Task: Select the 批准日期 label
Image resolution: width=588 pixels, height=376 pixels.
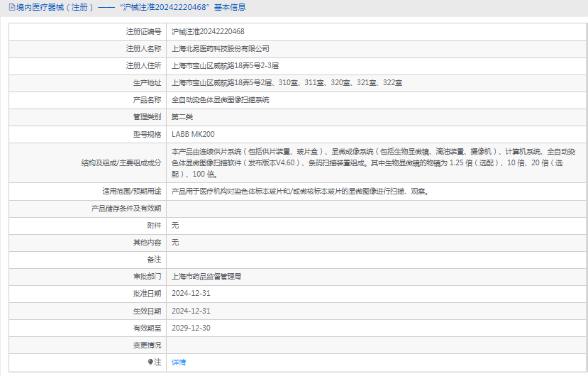Action: pos(147,294)
